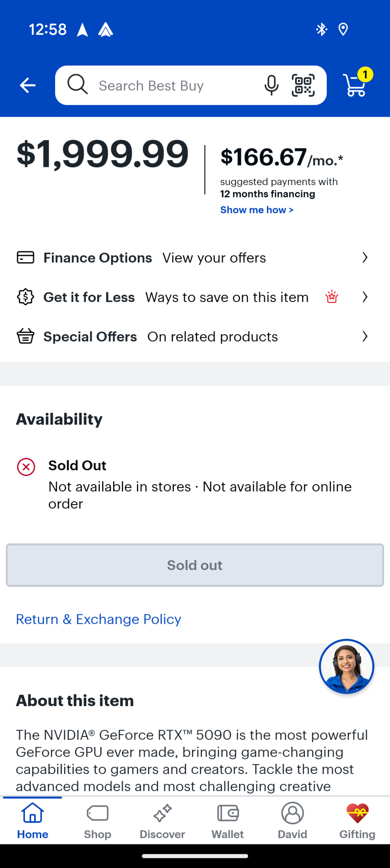Expand Finance Options chevron
The height and width of the screenshot is (868, 390).
(x=365, y=258)
